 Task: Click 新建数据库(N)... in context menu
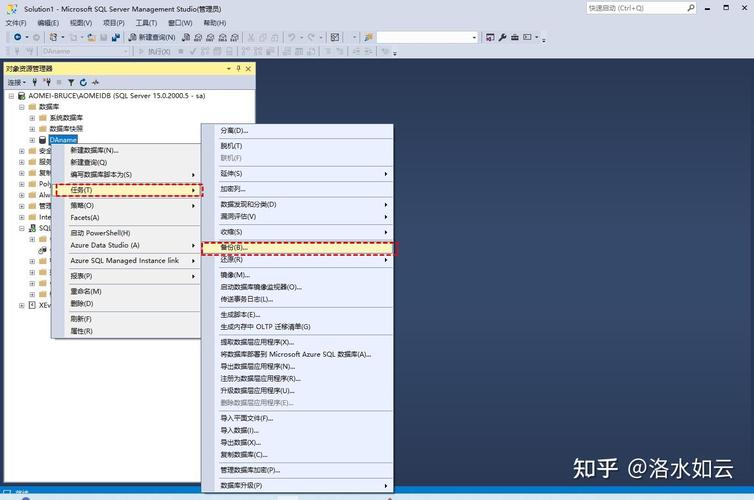[94, 150]
